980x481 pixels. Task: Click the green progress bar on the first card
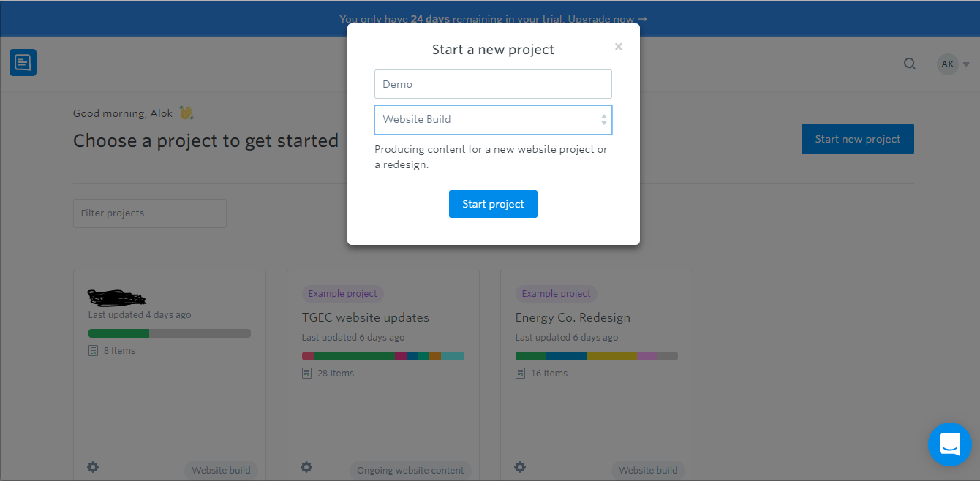(117, 333)
